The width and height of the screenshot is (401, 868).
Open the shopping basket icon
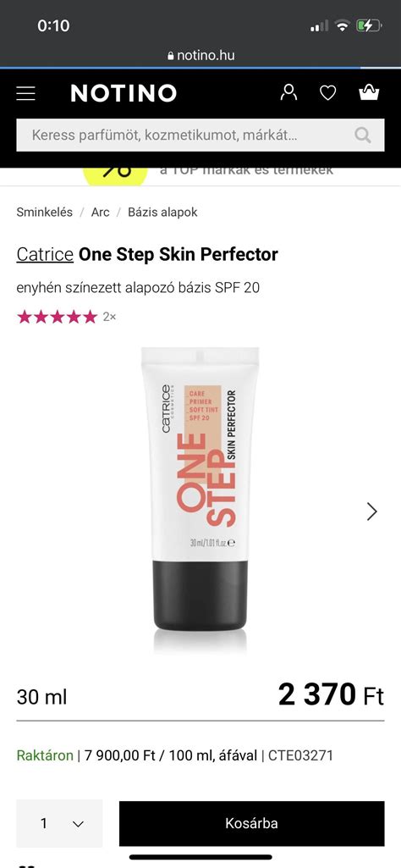(369, 92)
